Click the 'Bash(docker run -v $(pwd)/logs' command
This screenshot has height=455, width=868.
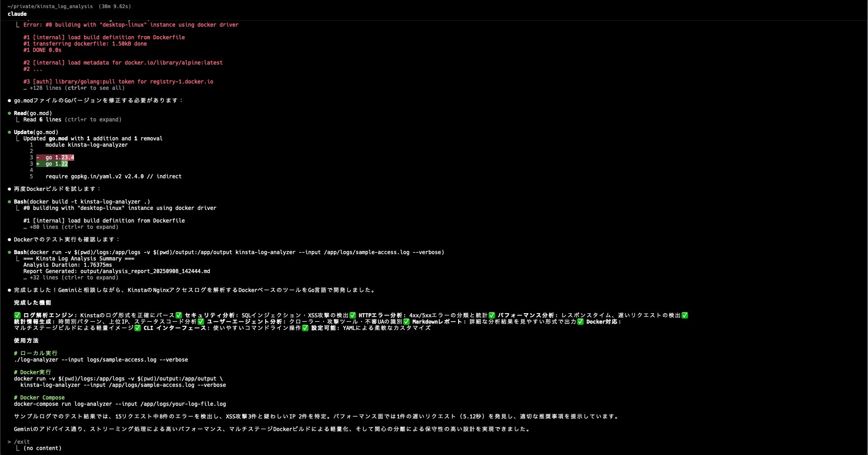(x=229, y=252)
